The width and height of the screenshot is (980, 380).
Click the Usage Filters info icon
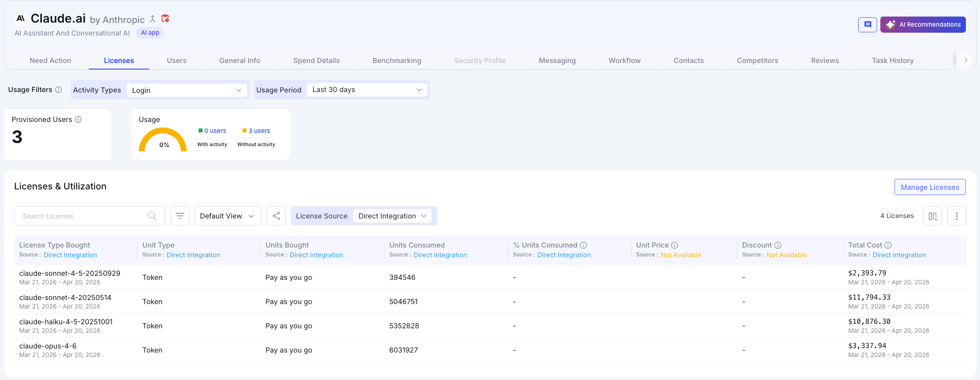(x=59, y=90)
